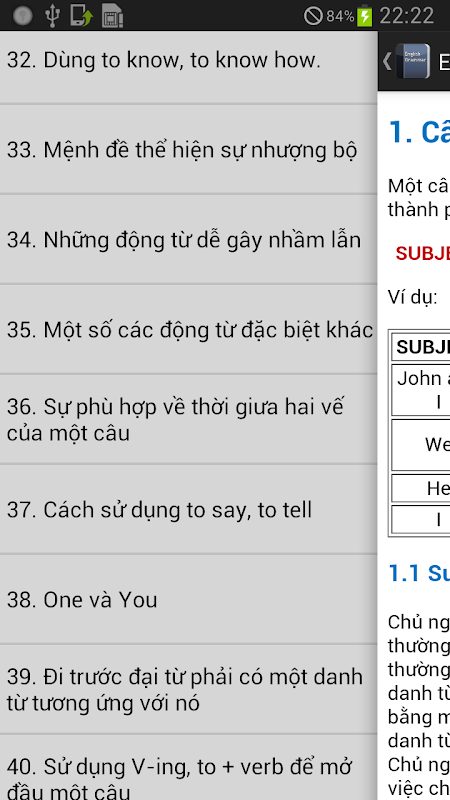Open lesson 32 Dùng to know, to know how

(188, 60)
